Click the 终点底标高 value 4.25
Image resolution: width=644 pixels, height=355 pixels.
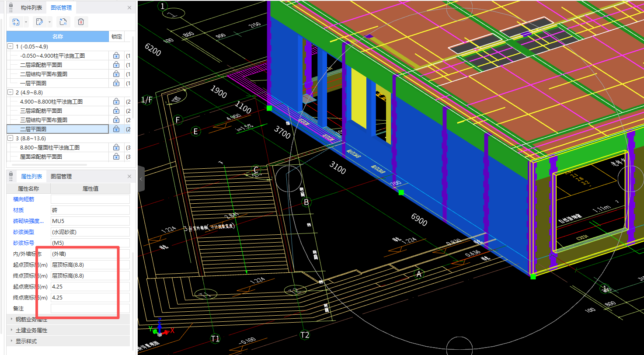[x=91, y=297]
